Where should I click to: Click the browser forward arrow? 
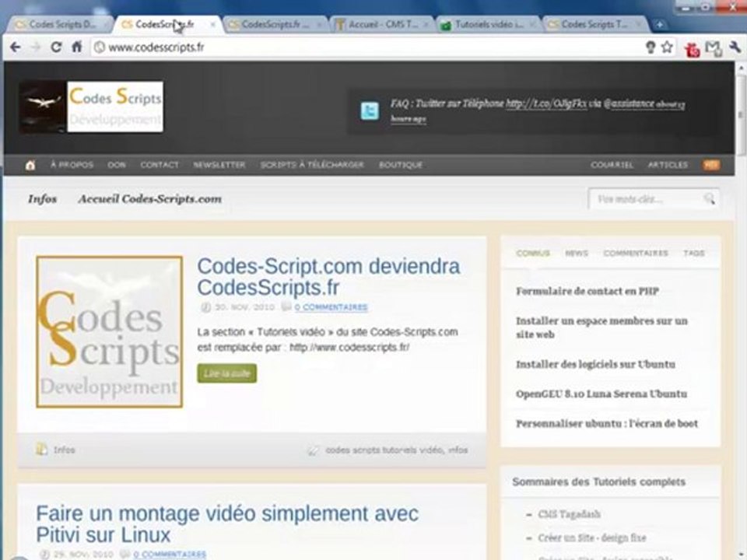pos(36,47)
